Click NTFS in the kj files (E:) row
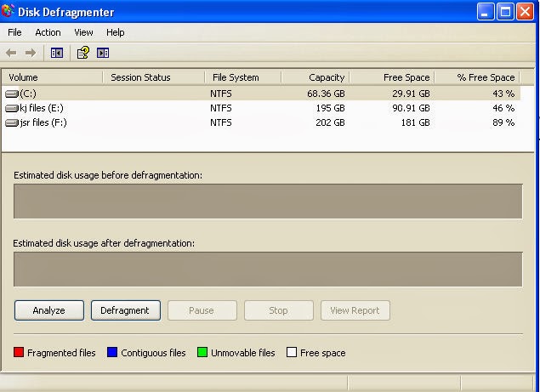 click(221, 109)
